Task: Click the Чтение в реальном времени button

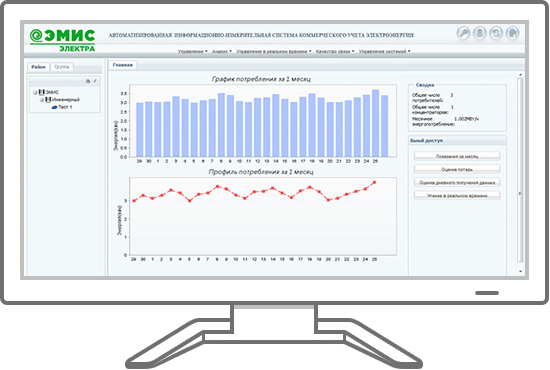Action: click(x=457, y=196)
